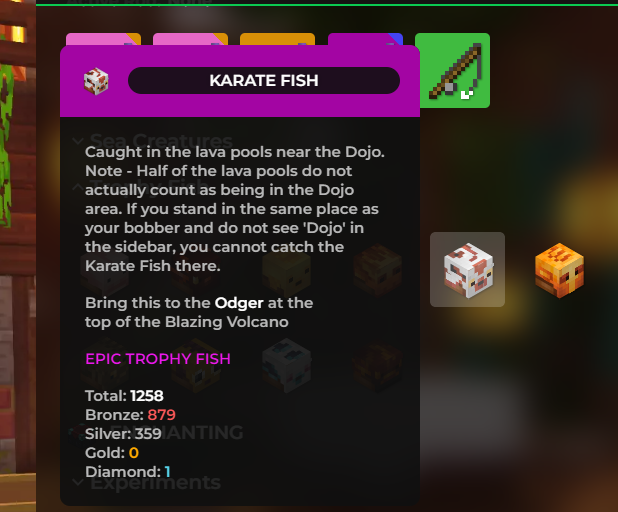The height and width of the screenshot is (512, 618).
Task: Open the purple item tile with blue corner
Action: pyautogui.click(x=365, y=39)
